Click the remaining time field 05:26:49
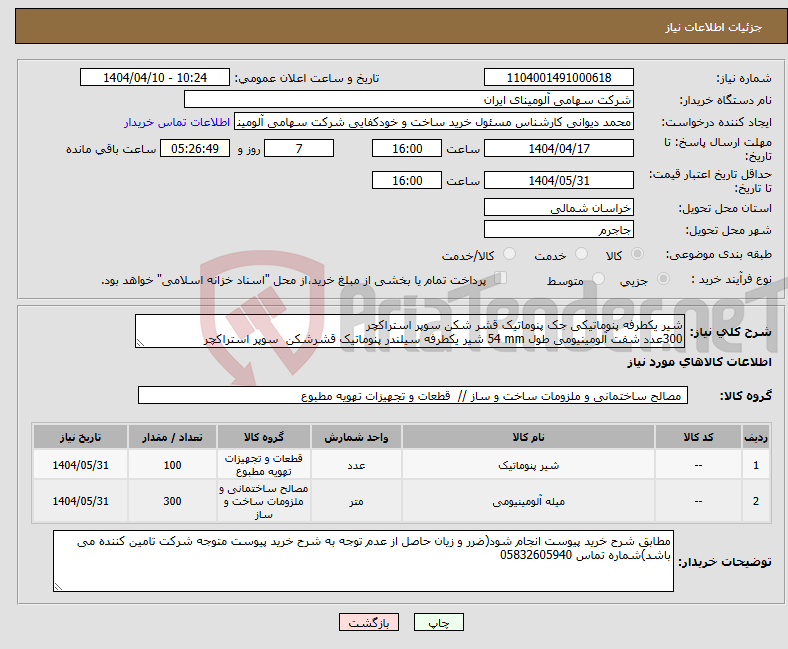This screenshot has height=649, width=788. coord(195,148)
